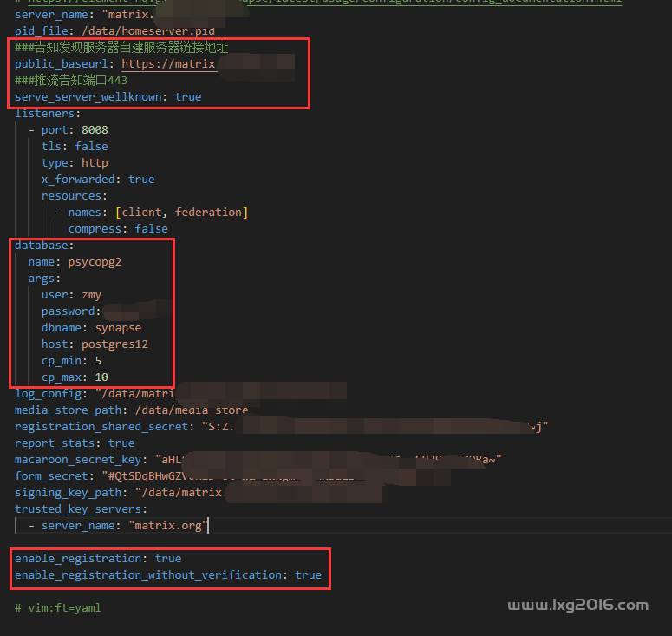The height and width of the screenshot is (636, 672).
Task: Click the 'dbname: synapse' line
Action: point(91,328)
